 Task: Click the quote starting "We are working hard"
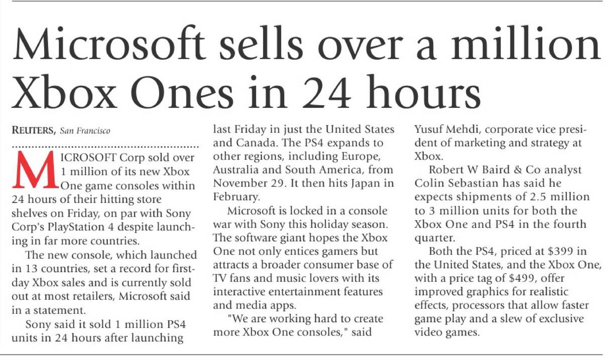[298, 318]
